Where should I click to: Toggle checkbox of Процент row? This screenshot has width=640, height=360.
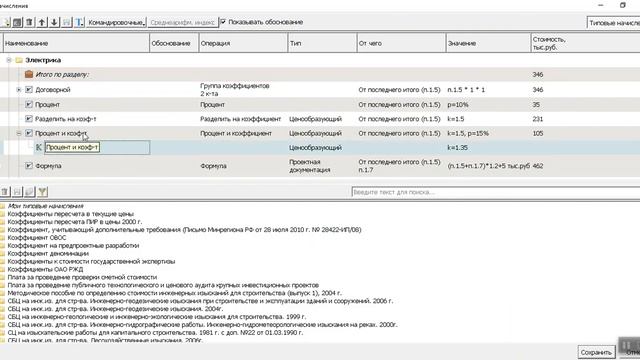click(29, 104)
